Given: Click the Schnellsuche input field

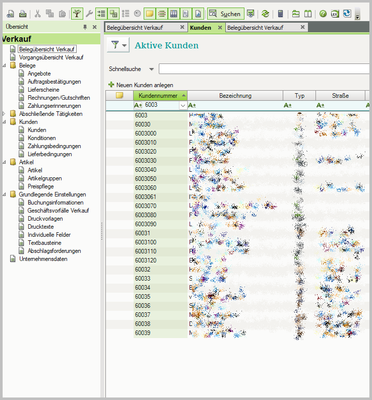Looking at the screenshot, I should click(264, 69).
